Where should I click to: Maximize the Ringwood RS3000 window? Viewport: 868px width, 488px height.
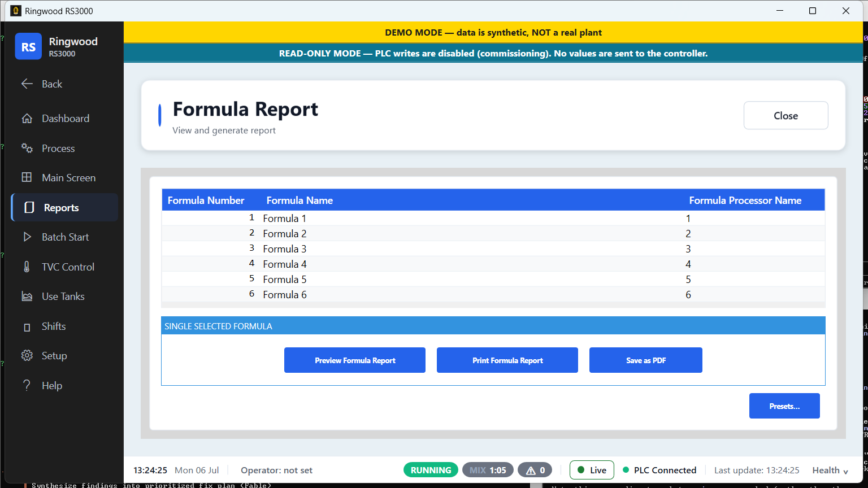click(x=813, y=11)
